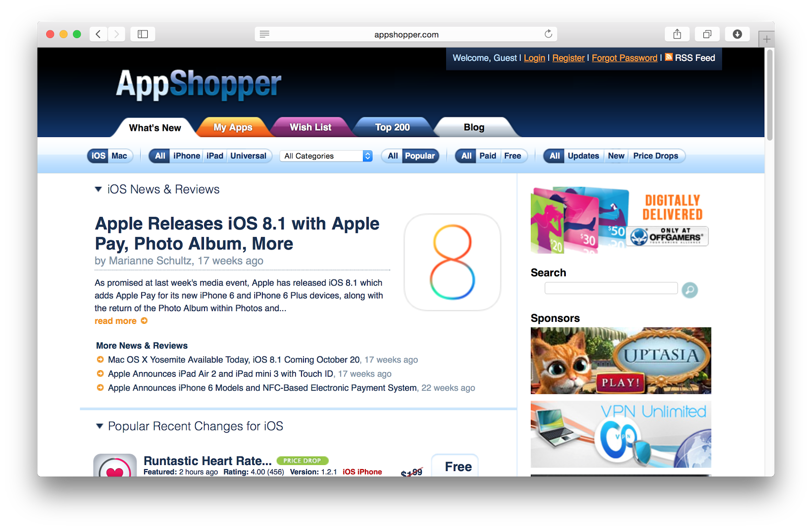This screenshot has width=812, height=530.
Task: Click the Search input field
Action: (611, 288)
